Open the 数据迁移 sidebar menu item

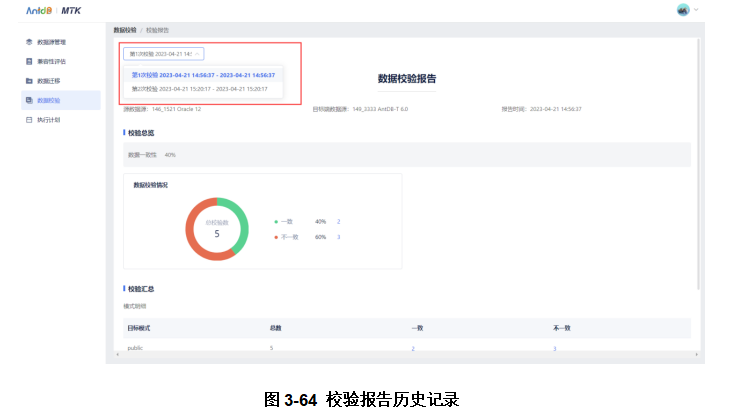[x=61, y=81]
